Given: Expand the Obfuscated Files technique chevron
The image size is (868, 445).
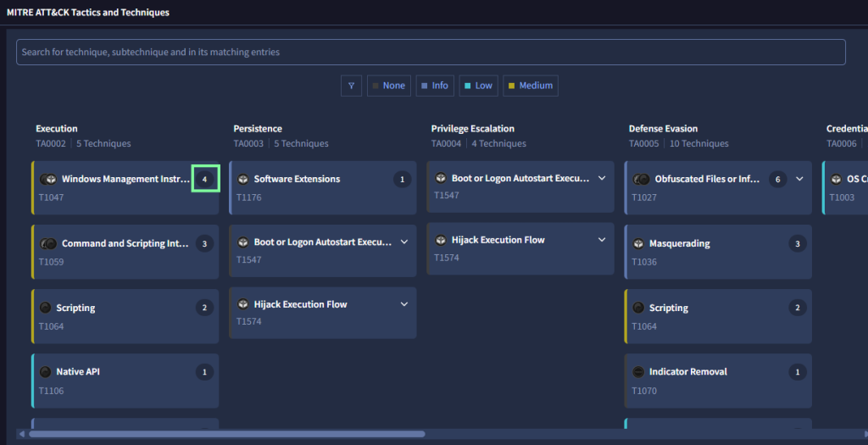Looking at the screenshot, I should tap(799, 179).
